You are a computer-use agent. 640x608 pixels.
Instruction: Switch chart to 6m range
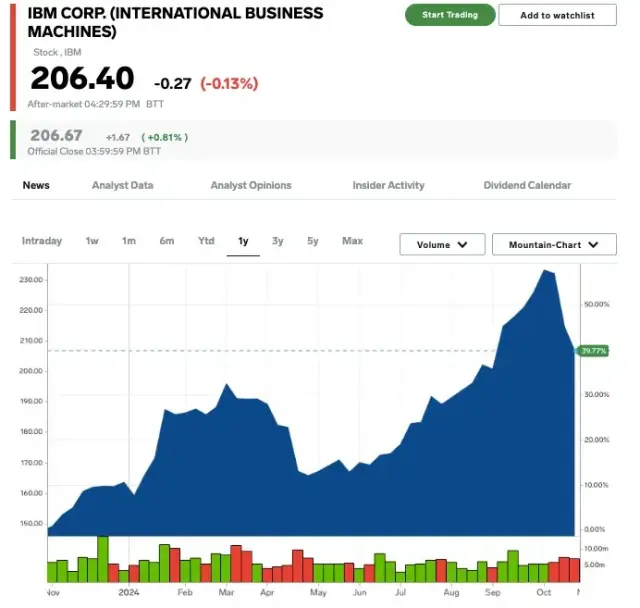(166, 241)
